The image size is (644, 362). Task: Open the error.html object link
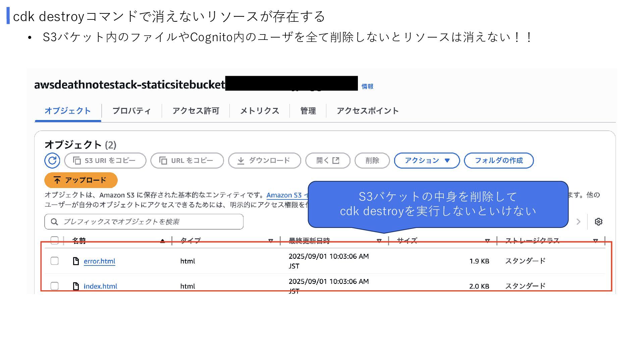[x=99, y=261]
